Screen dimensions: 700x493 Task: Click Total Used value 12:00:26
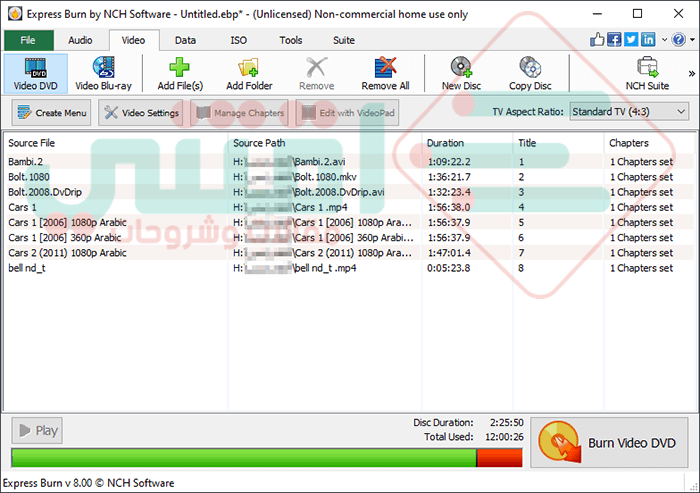[x=504, y=437]
